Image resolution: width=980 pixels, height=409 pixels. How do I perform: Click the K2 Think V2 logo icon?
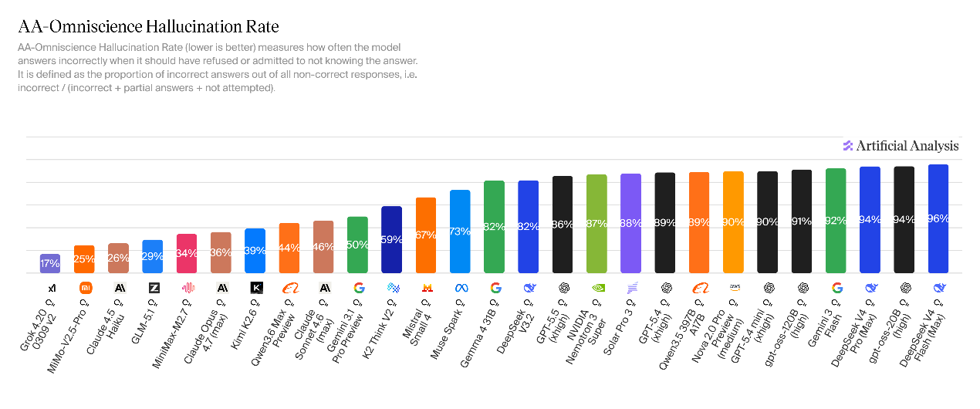pos(392,288)
